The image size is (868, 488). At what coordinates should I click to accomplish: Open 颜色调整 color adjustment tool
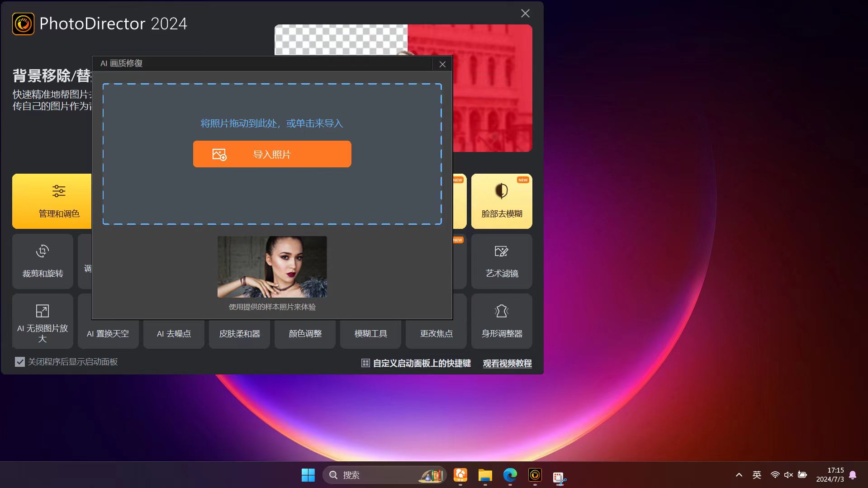pos(305,334)
